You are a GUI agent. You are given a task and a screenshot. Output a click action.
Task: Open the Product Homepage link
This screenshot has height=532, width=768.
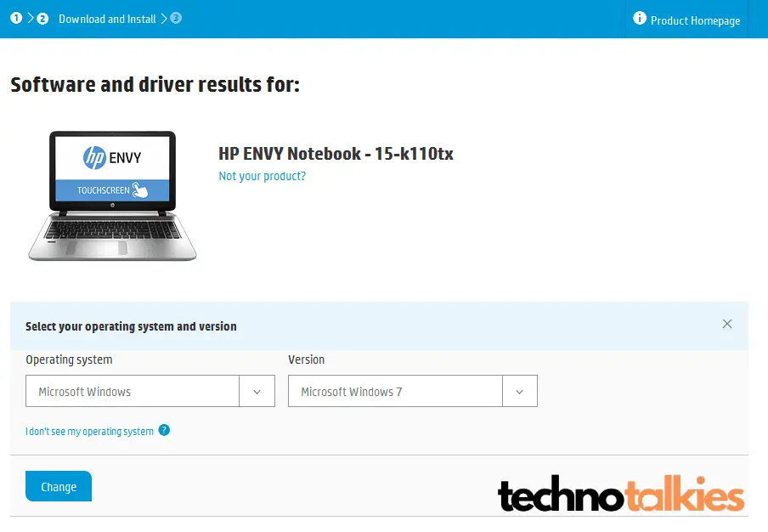tap(695, 20)
